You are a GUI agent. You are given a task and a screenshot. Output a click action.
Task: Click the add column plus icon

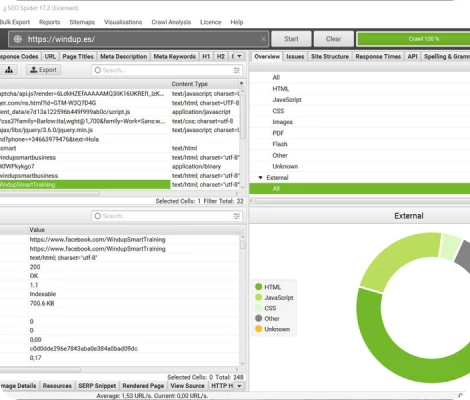[x=241, y=83]
